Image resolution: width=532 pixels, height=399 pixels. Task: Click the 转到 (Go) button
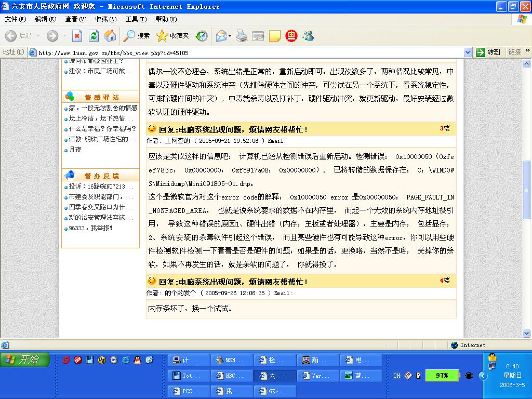[x=488, y=52]
